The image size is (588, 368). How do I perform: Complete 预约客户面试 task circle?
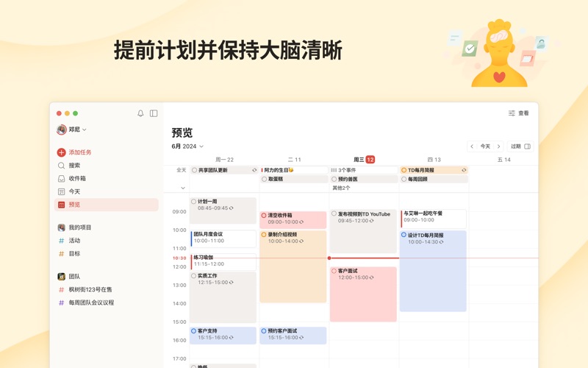[264, 331]
